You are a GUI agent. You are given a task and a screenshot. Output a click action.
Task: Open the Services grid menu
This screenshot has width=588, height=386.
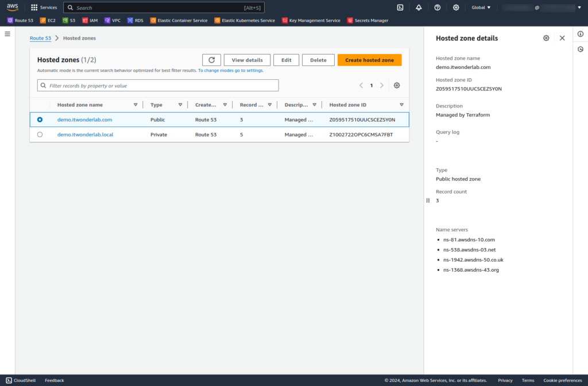point(44,7)
